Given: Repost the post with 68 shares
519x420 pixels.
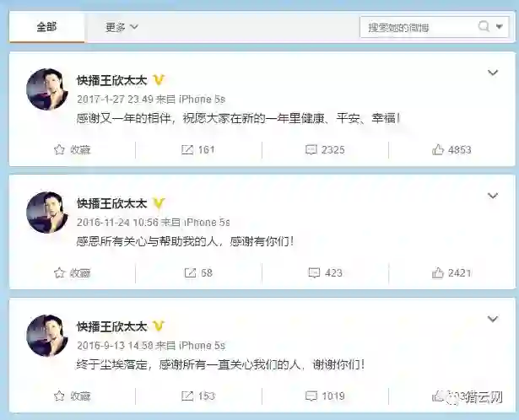Looking at the screenshot, I should pyautogui.click(x=198, y=273).
